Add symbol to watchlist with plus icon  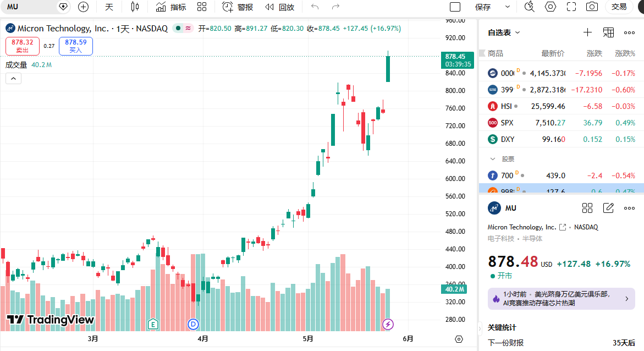(588, 32)
